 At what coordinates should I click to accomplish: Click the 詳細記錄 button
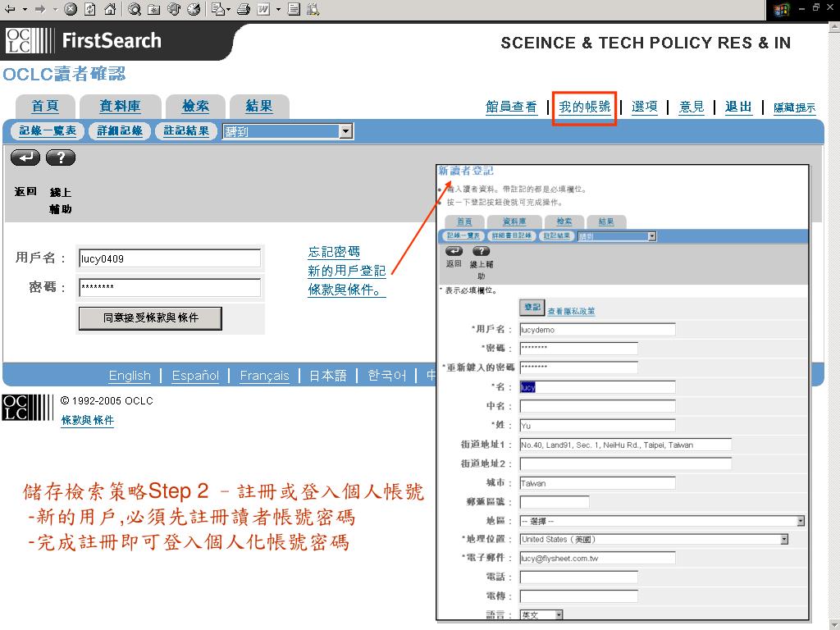120,130
